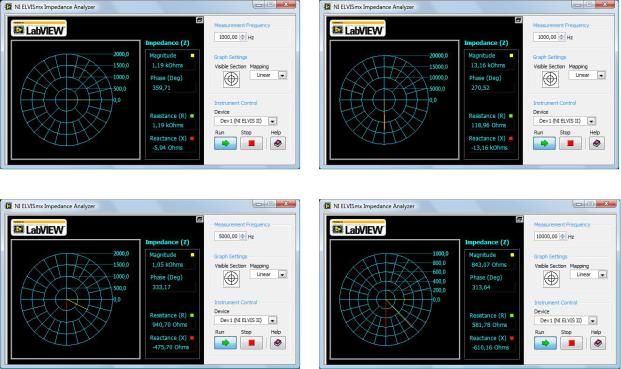Open Device Dev1 dropdown in top-left window
The height and width of the screenshot is (369, 621).
coord(272,121)
